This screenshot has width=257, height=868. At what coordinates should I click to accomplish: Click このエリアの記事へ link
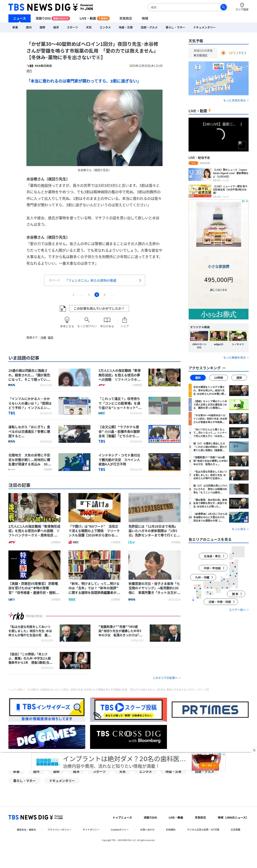click(166, 678)
